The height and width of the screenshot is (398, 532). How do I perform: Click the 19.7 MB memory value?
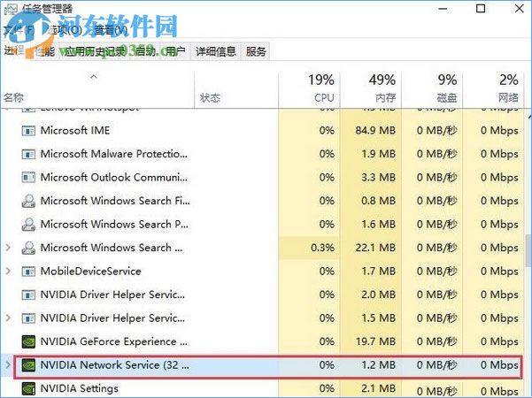375,341
